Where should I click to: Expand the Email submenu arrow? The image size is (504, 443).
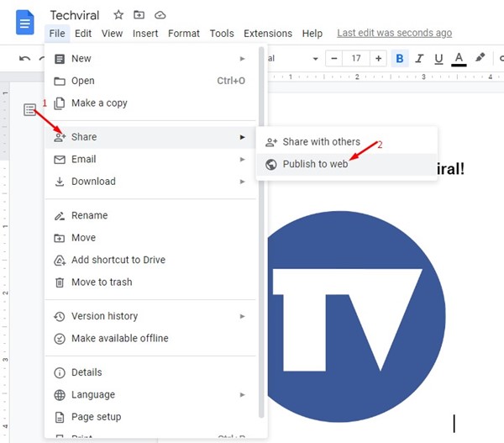pyautogui.click(x=243, y=159)
